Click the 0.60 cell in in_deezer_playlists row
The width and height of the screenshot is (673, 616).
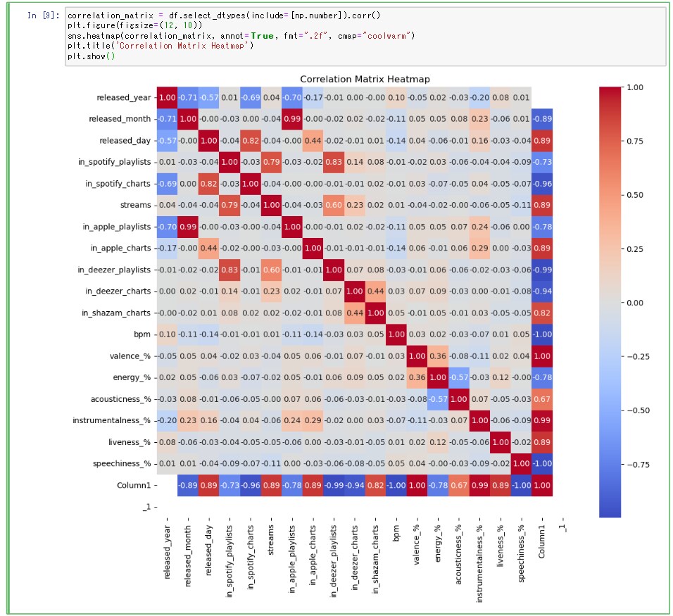(x=271, y=270)
